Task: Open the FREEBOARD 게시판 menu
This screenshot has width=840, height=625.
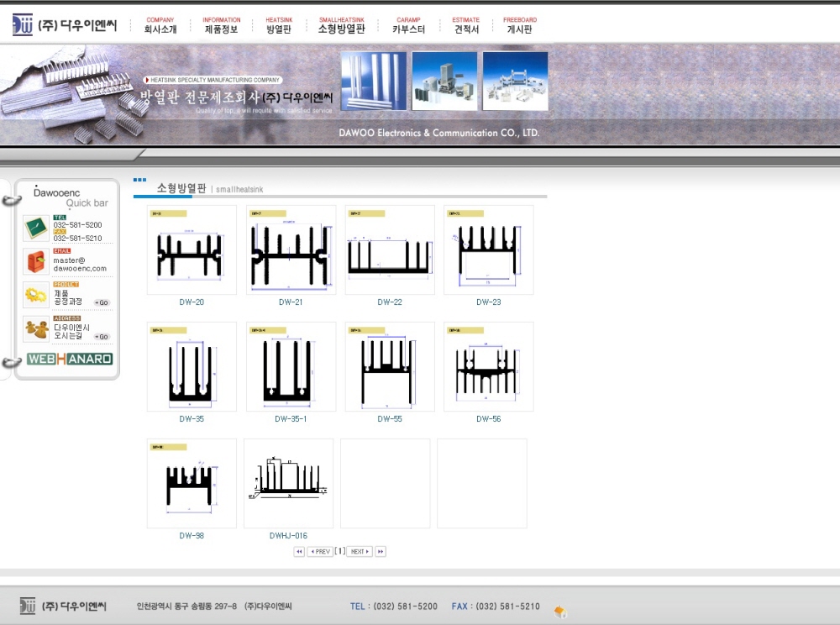Action: coord(520,25)
